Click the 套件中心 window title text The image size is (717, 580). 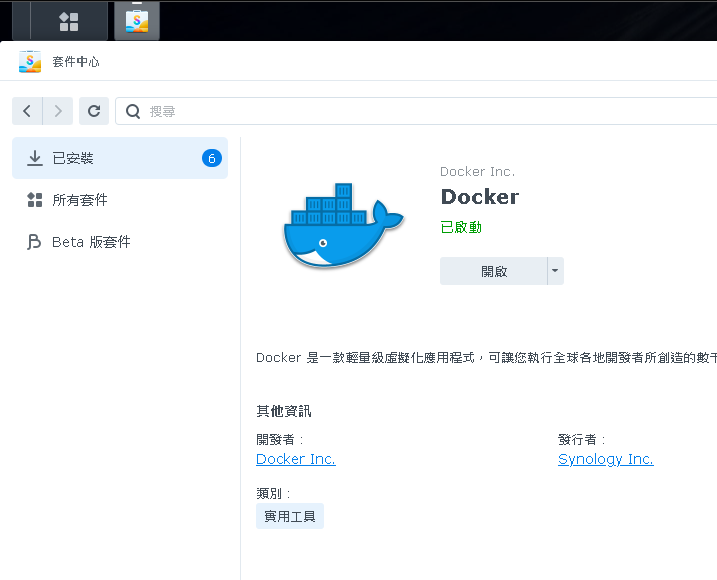pos(76,62)
